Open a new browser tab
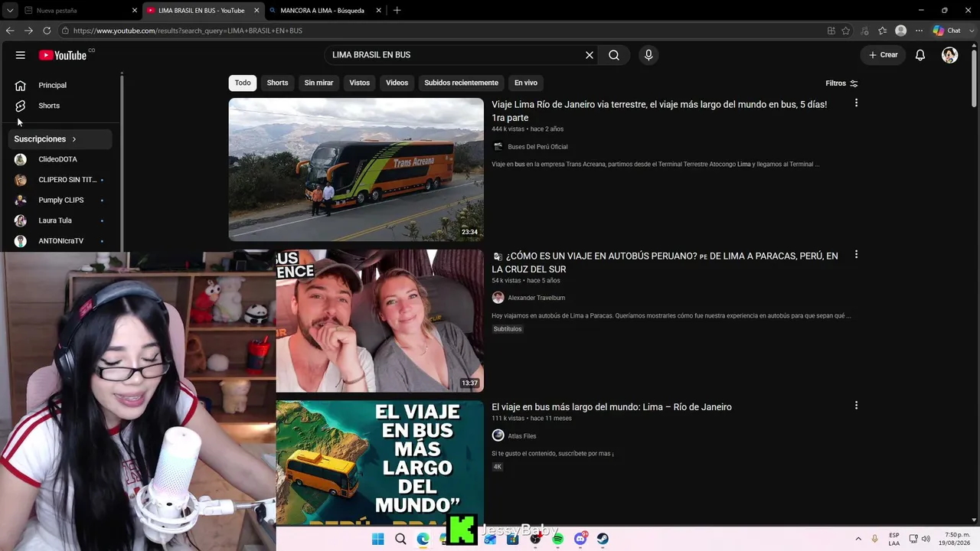The height and width of the screenshot is (551, 980). (x=397, y=11)
